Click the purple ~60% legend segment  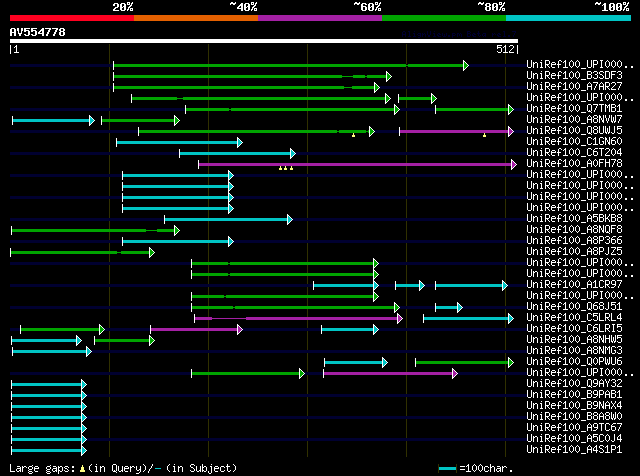coord(320,18)
